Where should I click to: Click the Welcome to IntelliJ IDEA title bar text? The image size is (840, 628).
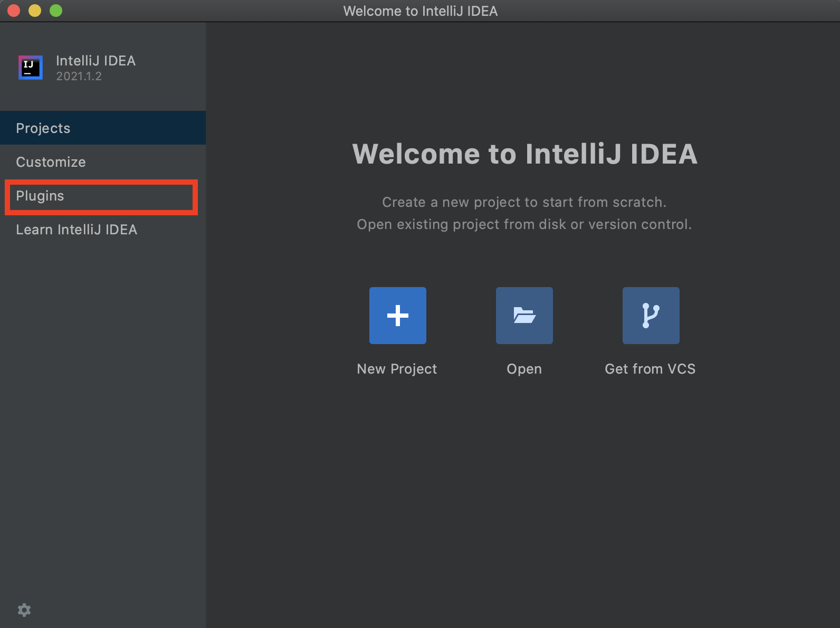421,11
